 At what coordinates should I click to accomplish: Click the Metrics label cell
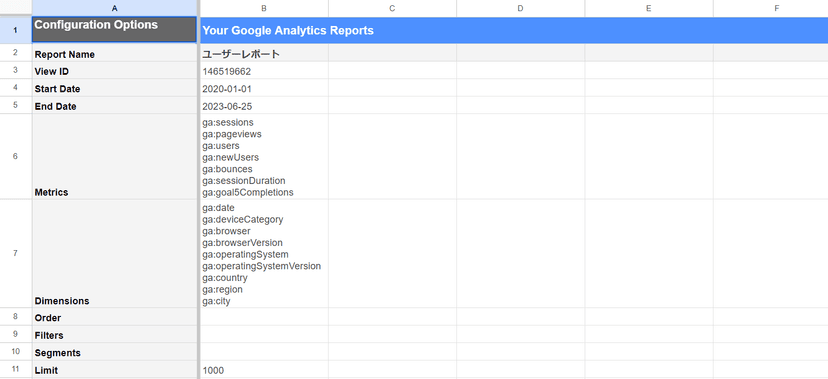pyautogui.click(x=115, y=156)
